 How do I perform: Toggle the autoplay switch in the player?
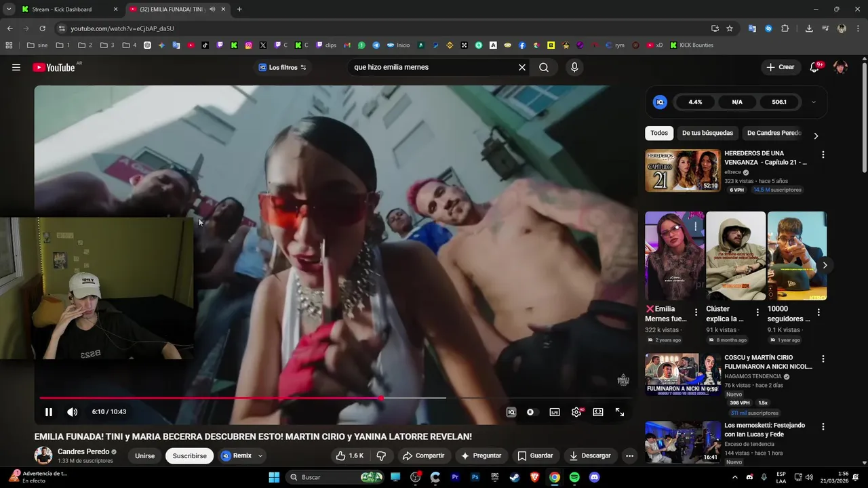[x=531, y=412]
